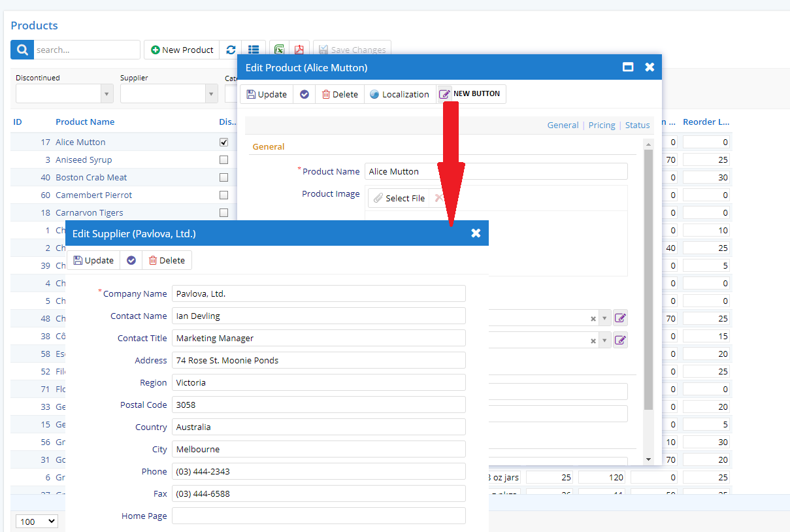The width and height of the screenshot is (790, 532).
Task: Open the Discontinued filter dropdown
Action: click(x=107, y=93)
